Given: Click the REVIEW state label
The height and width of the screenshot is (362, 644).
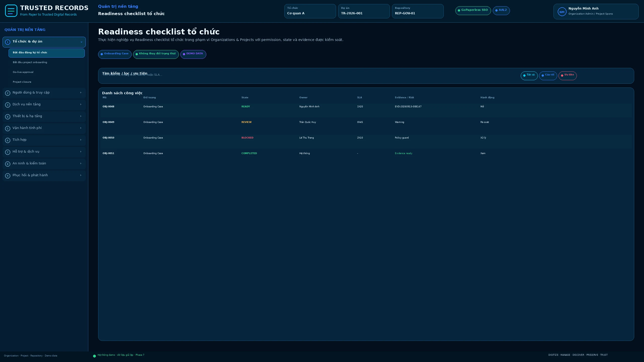Looking at the screenshot, I should coord(246,122).
